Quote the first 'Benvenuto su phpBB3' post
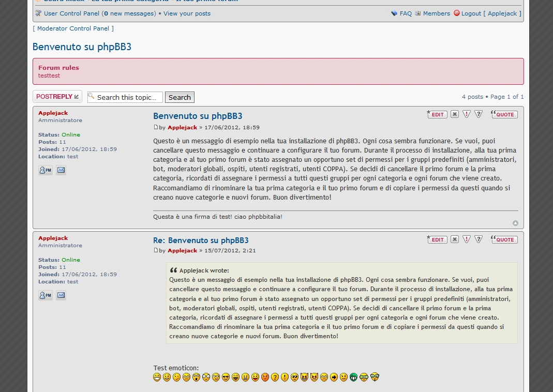This screenshot has height=392, width=553. (504, 114)
